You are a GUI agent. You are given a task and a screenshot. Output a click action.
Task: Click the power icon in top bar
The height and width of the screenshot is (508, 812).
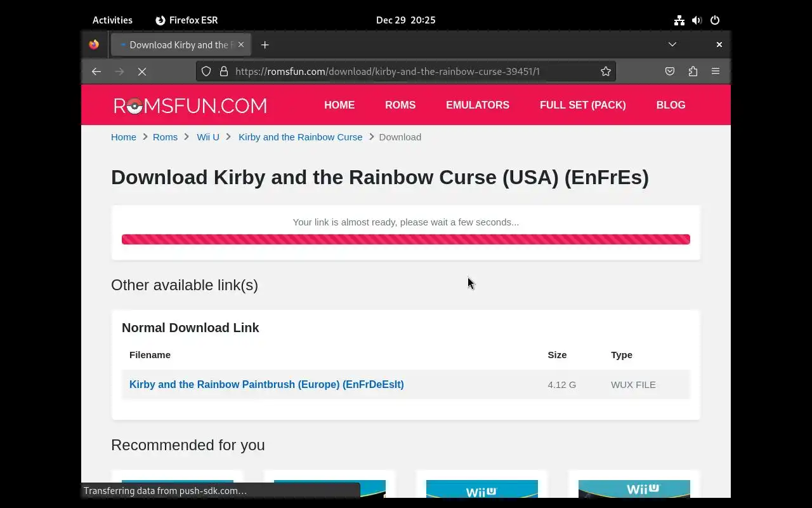[715, 20]
